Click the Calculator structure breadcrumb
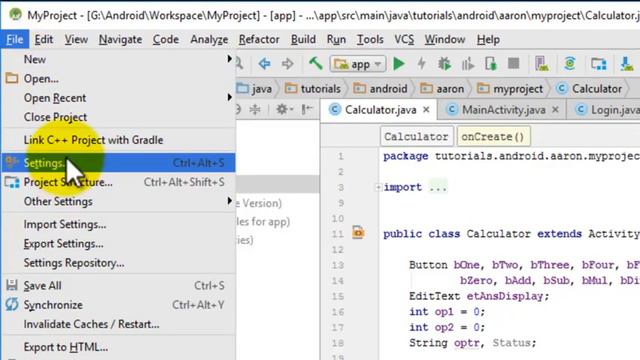The image size is (640, 360). 416,136
